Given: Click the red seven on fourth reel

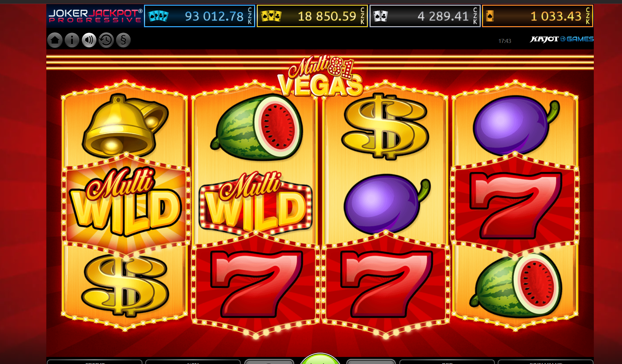Looking at the screenshot, I should [x=515, y=205].
